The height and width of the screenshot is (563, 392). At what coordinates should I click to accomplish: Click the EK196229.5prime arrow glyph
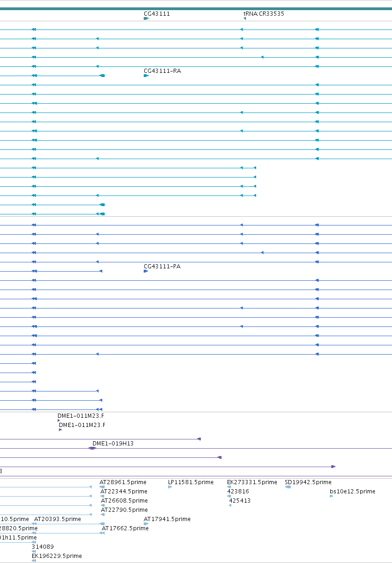34,561
